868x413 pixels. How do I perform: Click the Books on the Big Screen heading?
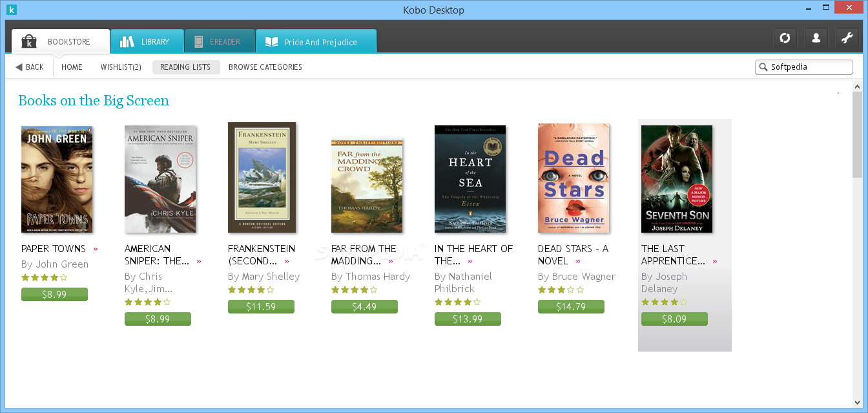pos(94,101)
